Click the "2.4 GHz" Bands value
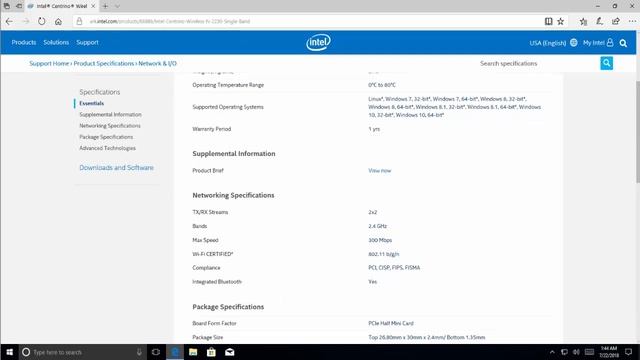 (x=378, y=226)
